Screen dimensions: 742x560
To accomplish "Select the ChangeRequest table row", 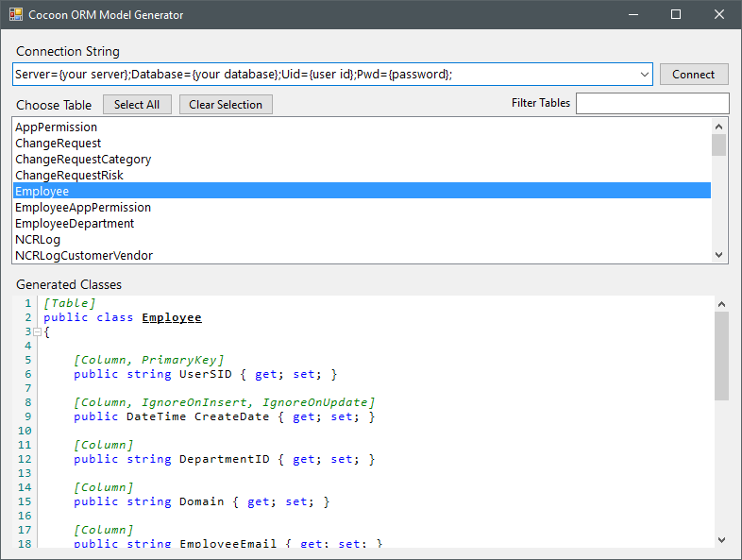I will 362,143.
